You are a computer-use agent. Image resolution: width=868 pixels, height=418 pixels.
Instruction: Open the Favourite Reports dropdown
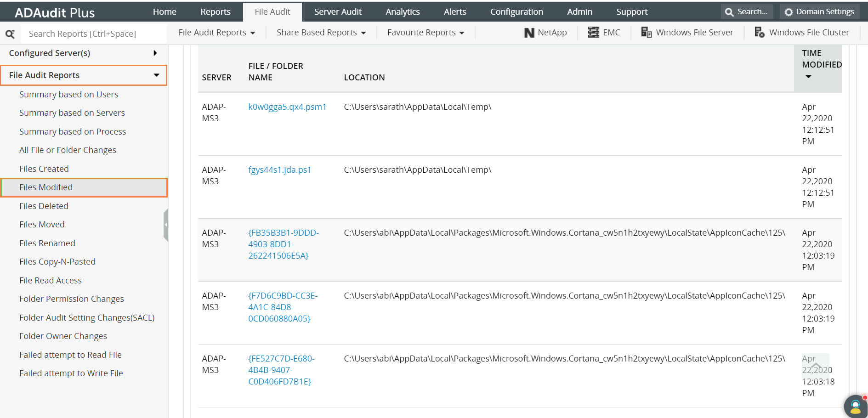[x=425, y=32]
